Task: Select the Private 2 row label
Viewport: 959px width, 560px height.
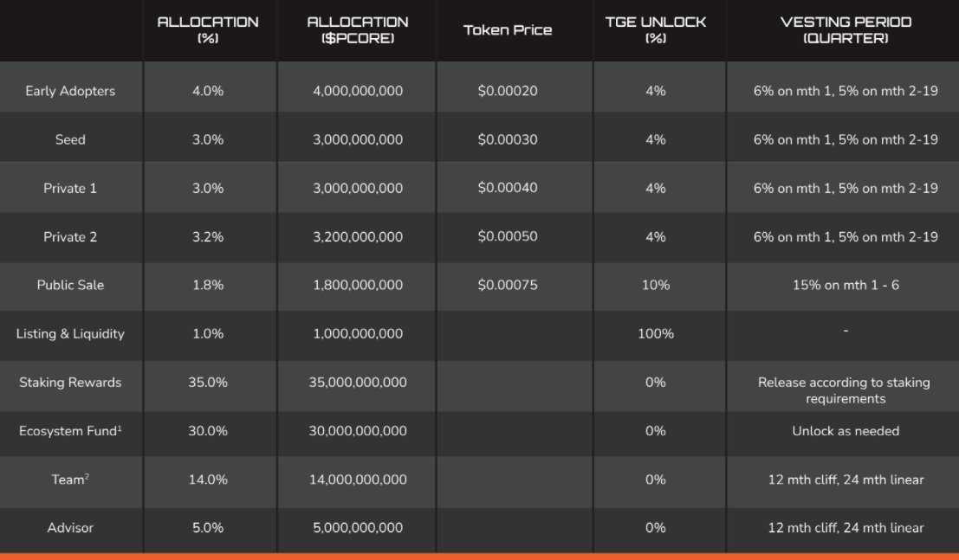Action: click(70, 236)
